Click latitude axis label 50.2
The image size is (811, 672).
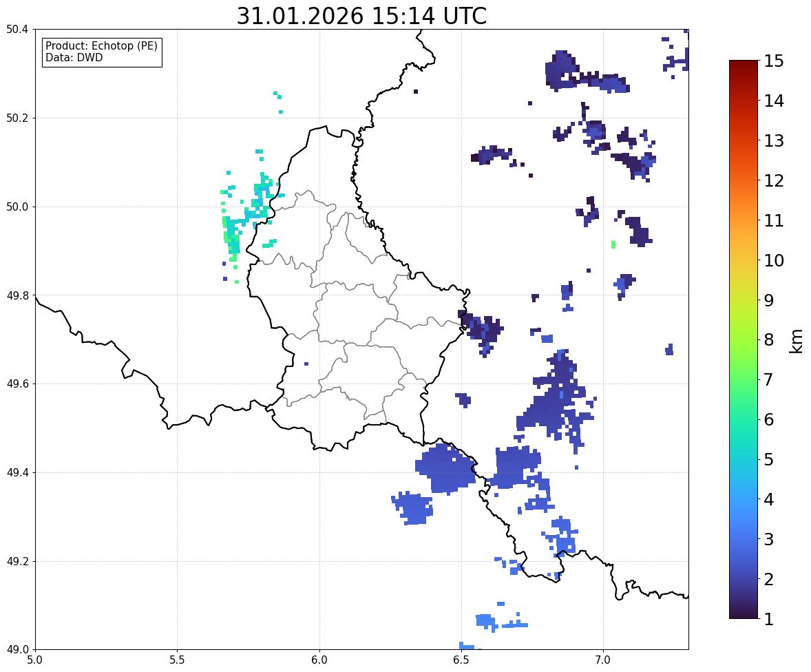click(17, 118)
